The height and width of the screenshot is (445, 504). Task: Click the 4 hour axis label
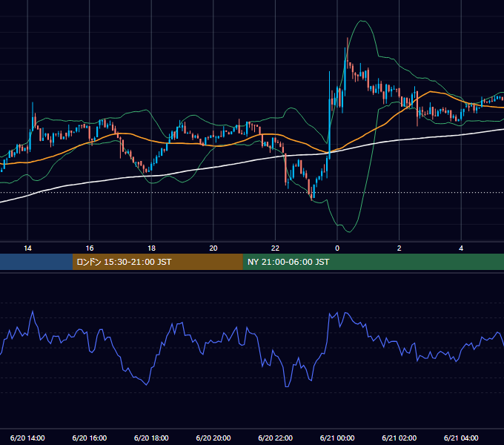point(461,248)
